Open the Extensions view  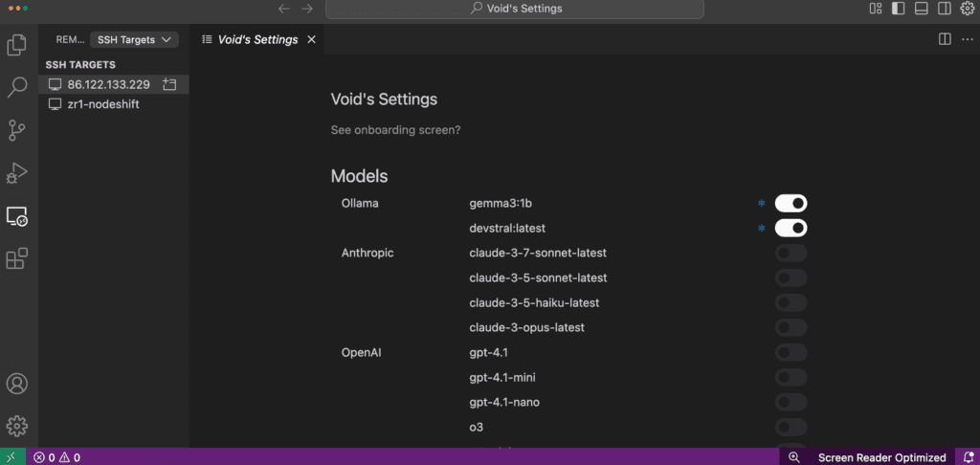coord(17,258)
